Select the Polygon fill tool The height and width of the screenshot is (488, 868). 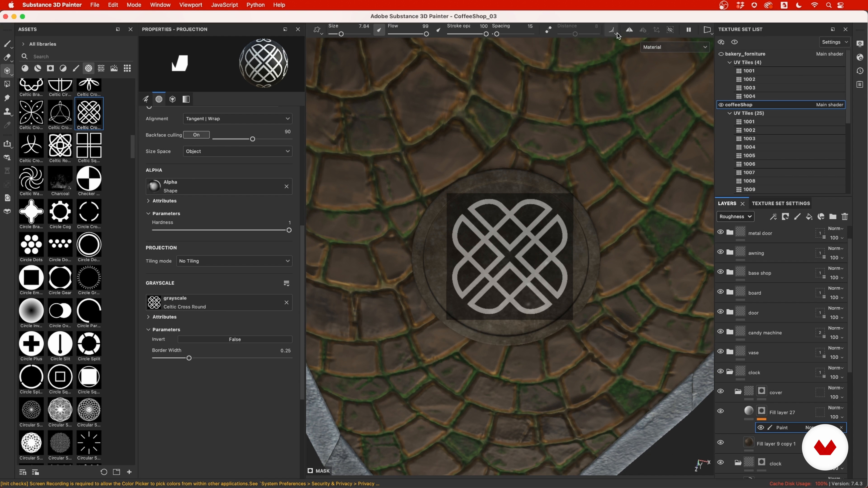pos(7,84)
